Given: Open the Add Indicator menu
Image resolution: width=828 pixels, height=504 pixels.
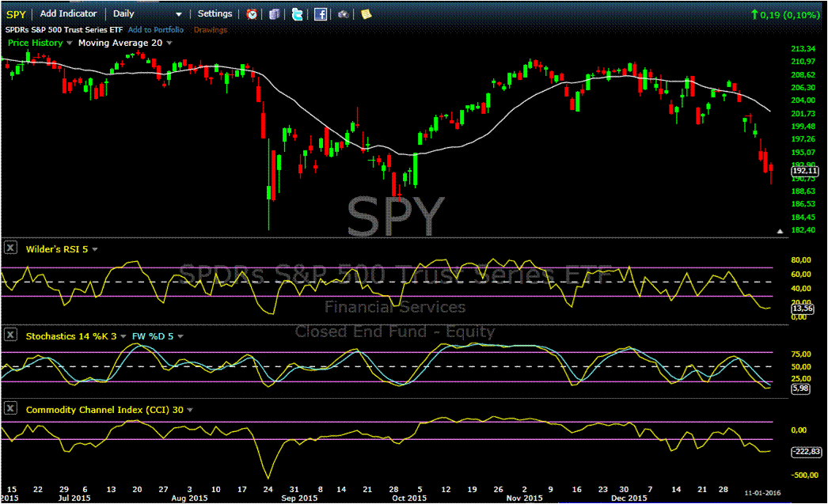Looking at the screenshot, I should point(68,14).
